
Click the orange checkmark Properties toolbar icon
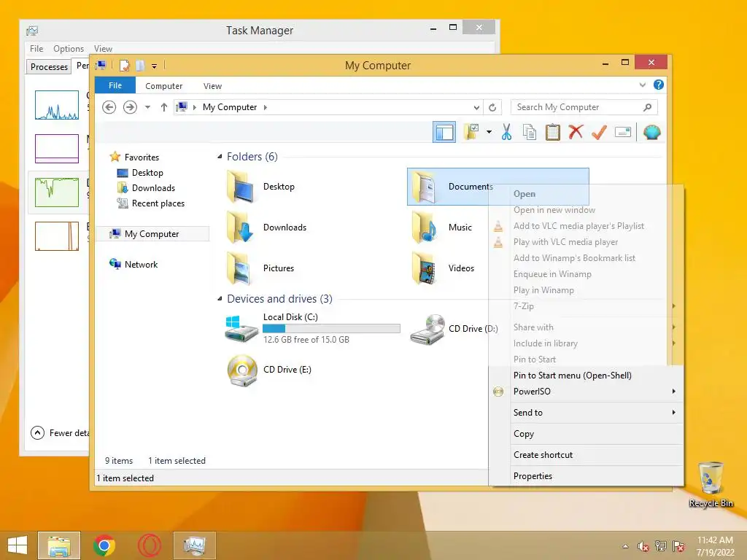(599, 132)
